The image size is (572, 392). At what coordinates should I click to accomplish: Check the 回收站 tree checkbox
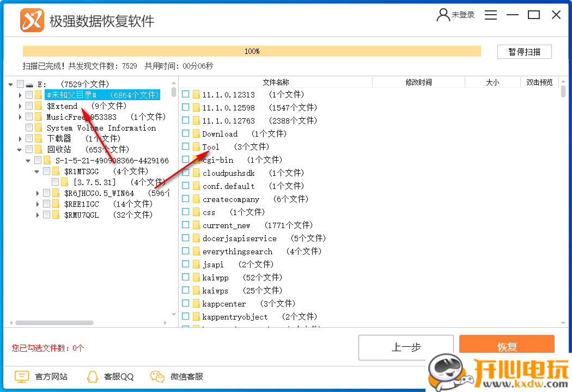[29, 149]
